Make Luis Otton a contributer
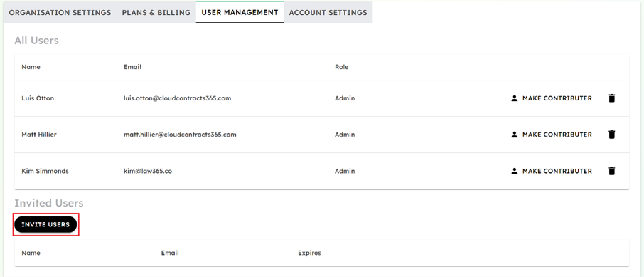Screen dimensions: 644x277 click(552, 98)
